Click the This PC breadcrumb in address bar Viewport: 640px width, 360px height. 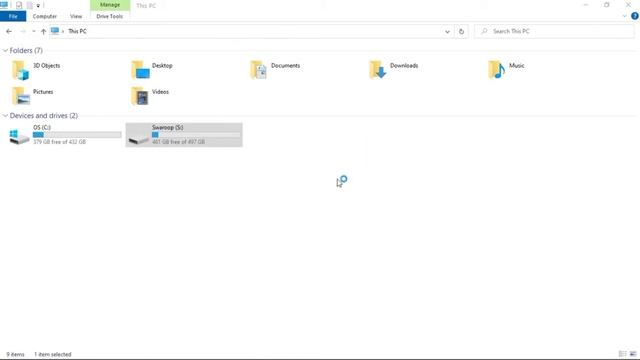click(77, 31)
